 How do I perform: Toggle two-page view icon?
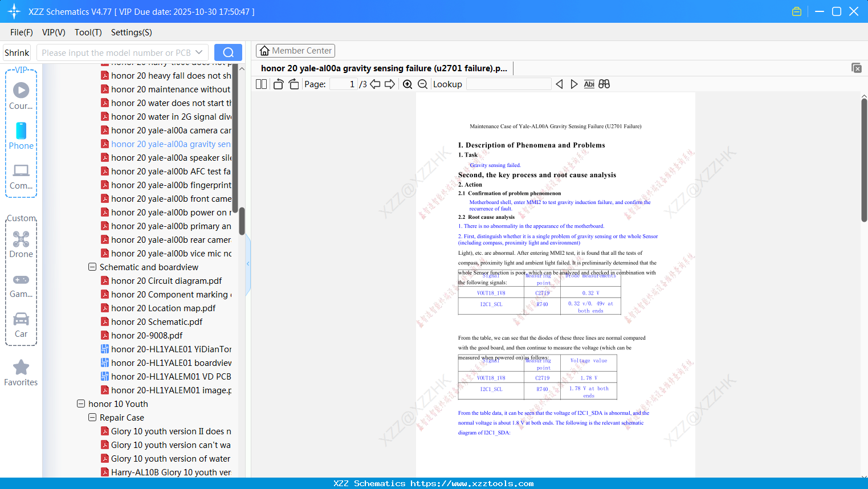tap(261, 84)
